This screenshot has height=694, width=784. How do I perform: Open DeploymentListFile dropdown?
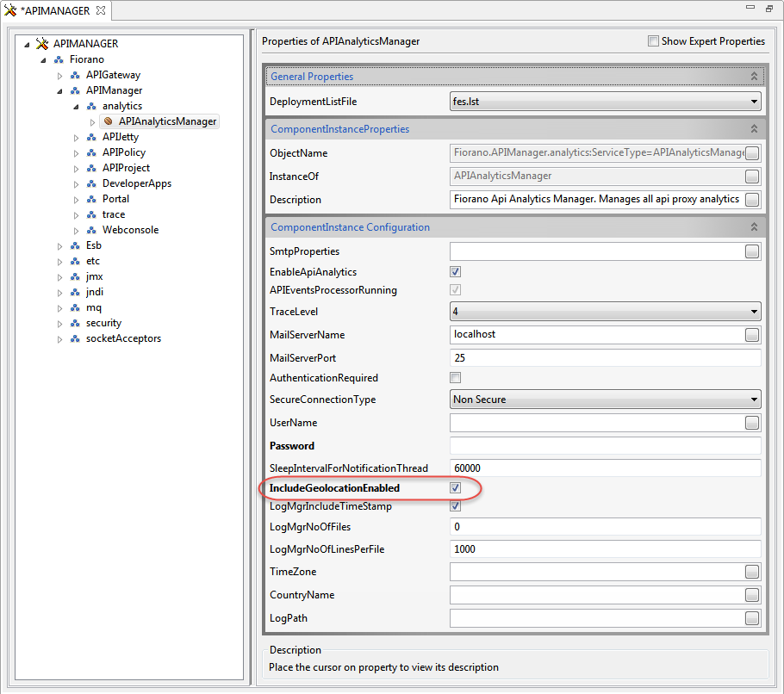(605, 102)
